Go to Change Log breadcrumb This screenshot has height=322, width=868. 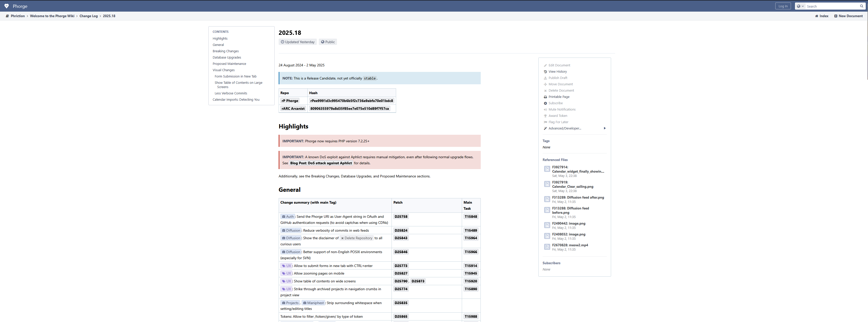point(89,16)
